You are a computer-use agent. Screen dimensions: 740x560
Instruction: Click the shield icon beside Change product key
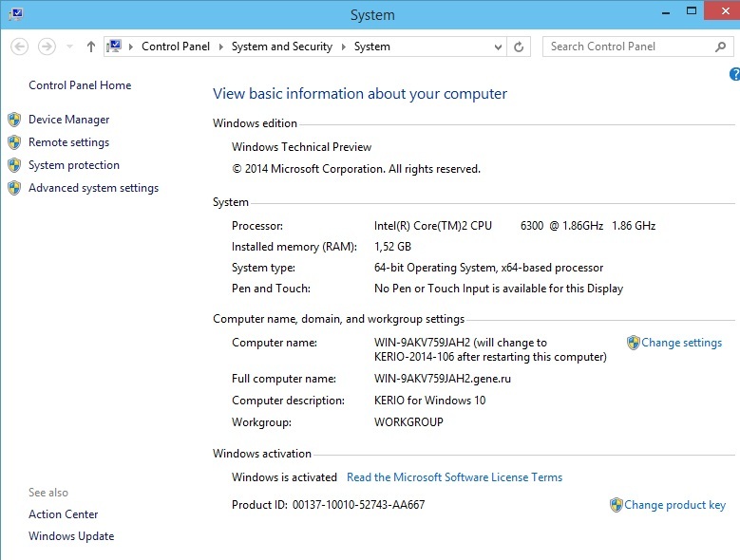click(x=616, y=505)
